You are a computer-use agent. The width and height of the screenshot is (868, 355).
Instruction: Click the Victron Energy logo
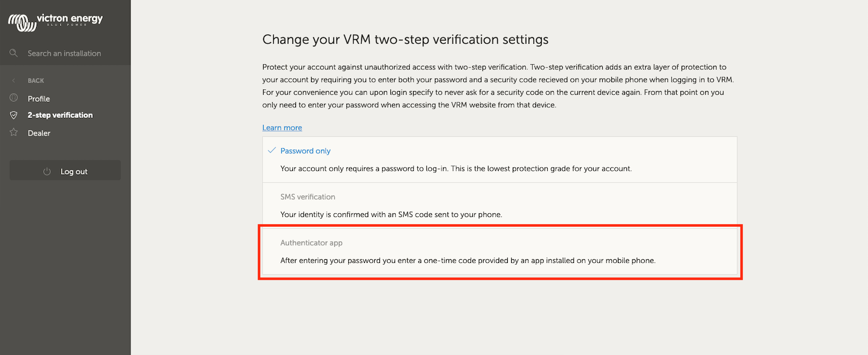(55, 22)
